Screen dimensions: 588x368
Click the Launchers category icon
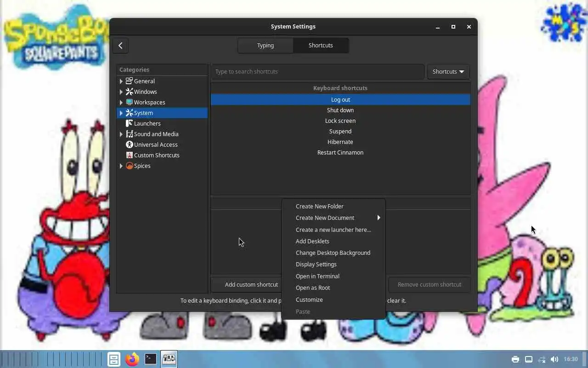click(130, 123)
